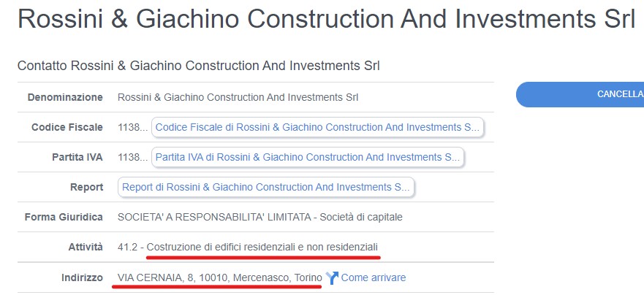
Task: Open the Come arrivare directions link
Action: tap(373, 277)
